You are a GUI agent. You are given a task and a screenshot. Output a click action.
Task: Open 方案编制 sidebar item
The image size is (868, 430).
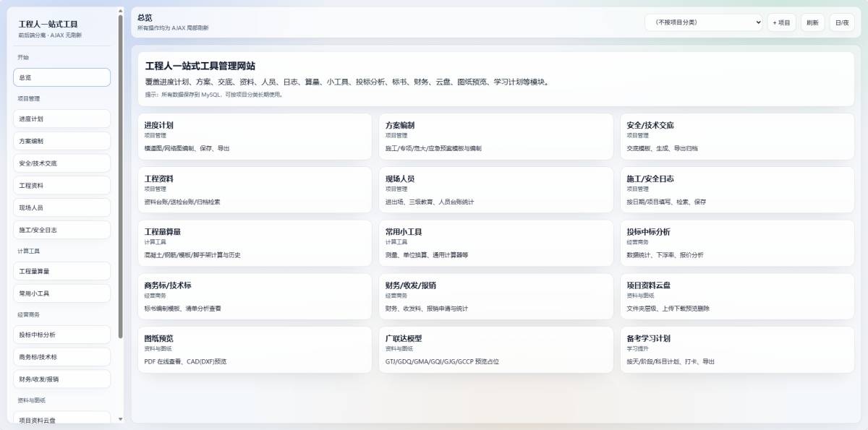coord(61,141)
